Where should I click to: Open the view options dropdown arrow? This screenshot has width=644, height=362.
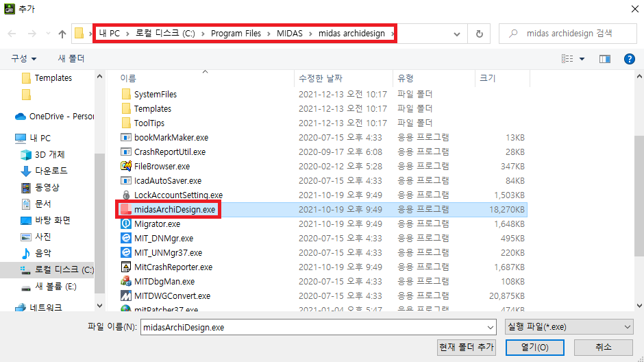582,59
